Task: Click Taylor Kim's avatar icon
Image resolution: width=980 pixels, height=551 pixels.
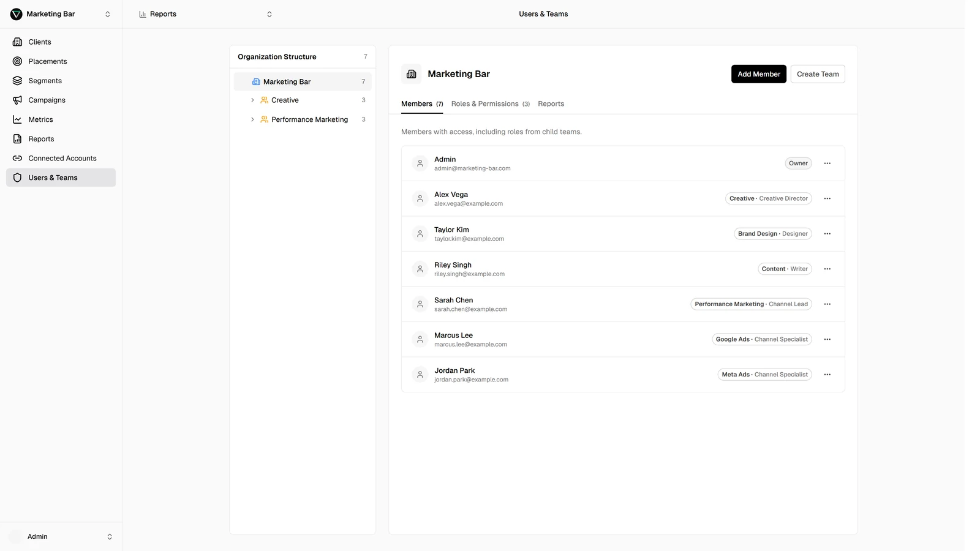Action: [x=420, y=234]
